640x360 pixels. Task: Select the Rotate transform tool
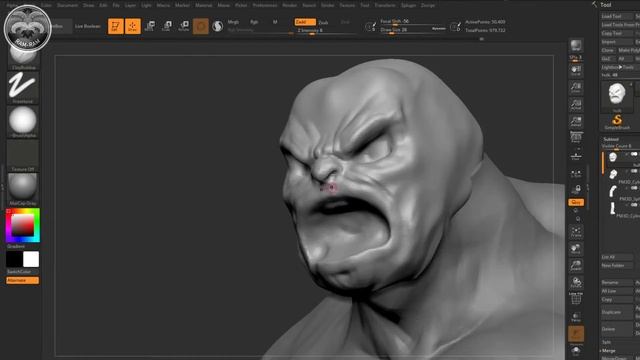pyautogui.click(x=184, y=26)
